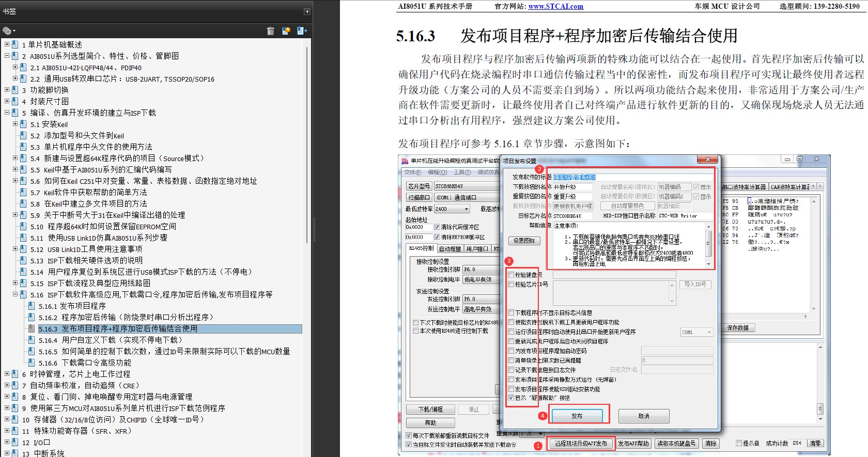Click bookmark icon for 5.11 使用USB Link1D仿真
This screenshot has height=457, width=868.
[x=23, y=238]
